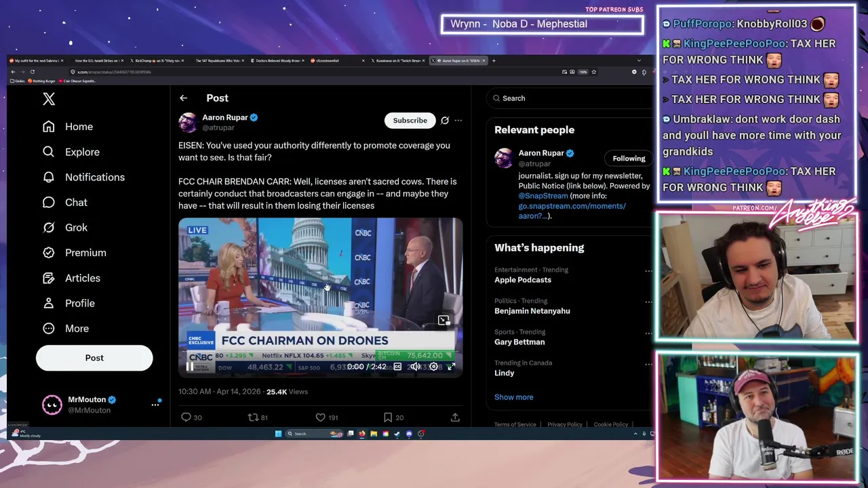Click Aaron Rupar's avatar on the post

pyautogui.click(x=188, y=122)
